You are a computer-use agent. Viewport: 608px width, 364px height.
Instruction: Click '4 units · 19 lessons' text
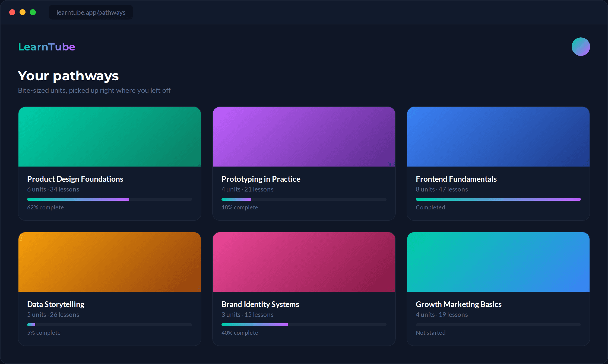coord(442,315)
